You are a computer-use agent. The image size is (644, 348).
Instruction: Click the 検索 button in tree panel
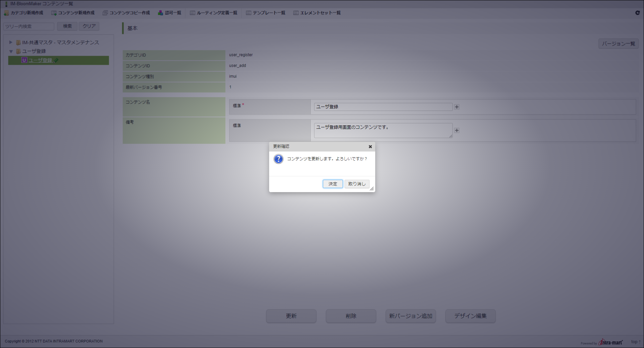[67, 26]
